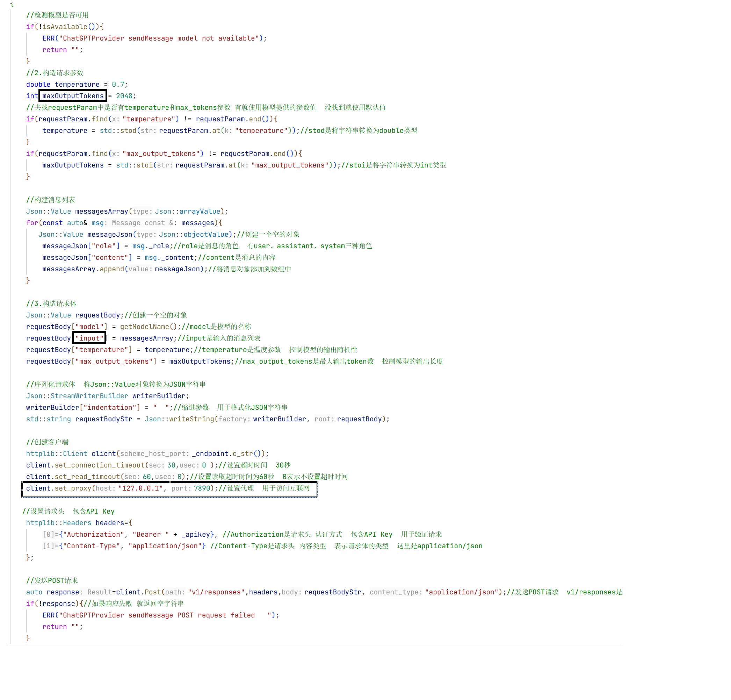Click the "127.0.0.1" host string

click(140, 488)
